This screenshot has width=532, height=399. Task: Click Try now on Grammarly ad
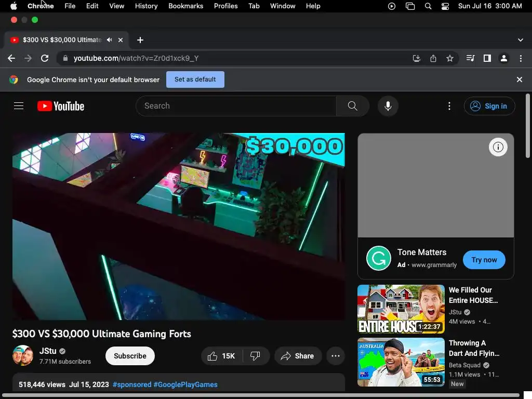pyautogui.click(x=484, y=260)
